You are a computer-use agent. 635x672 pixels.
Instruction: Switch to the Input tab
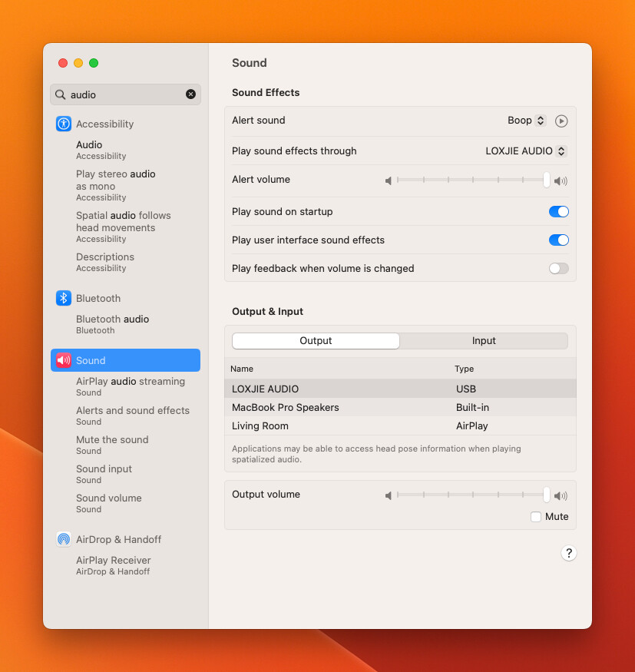(484, 341)
